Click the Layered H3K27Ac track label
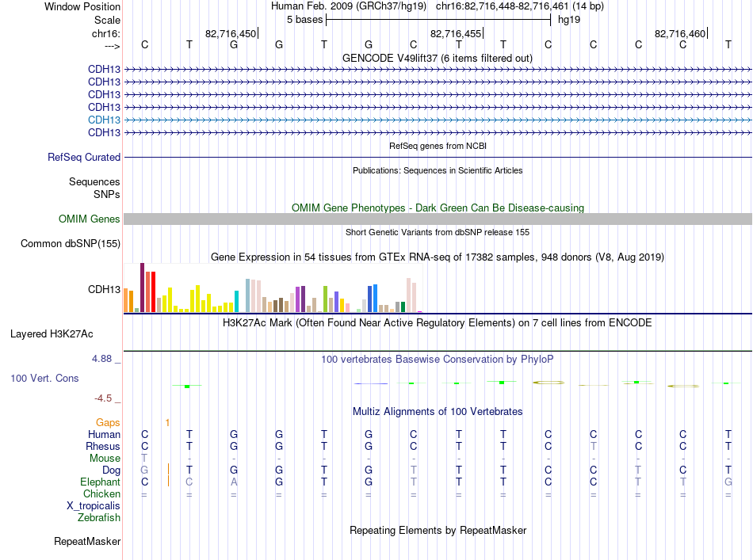Viewport: 753px width, 560px height. [x=52, y=334]
